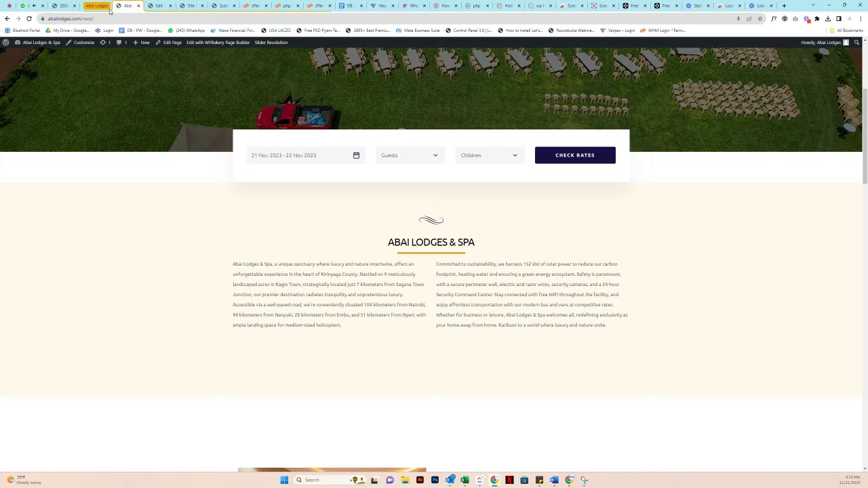Image resolution: width=868 pixels, height=488 pixels.
Task: Click Howdy, Abai Lodges account menu
Action: click(x=825, y=42)
